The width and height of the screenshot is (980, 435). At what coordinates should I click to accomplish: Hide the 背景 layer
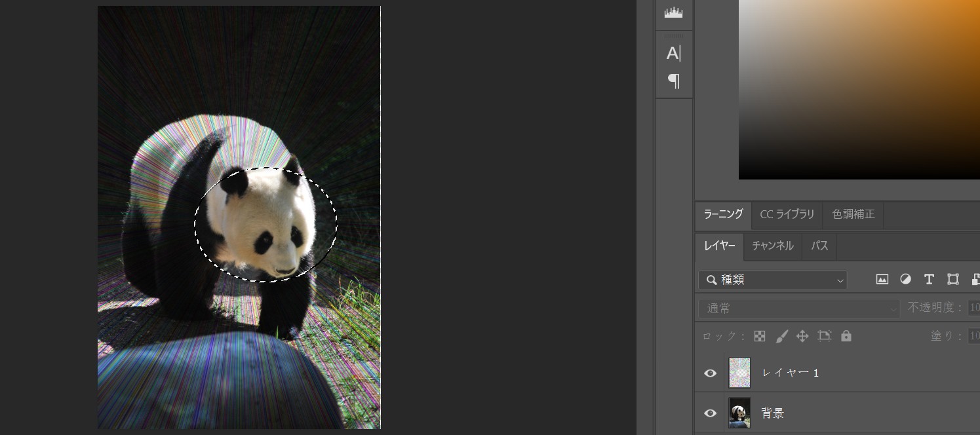[710, 413]
